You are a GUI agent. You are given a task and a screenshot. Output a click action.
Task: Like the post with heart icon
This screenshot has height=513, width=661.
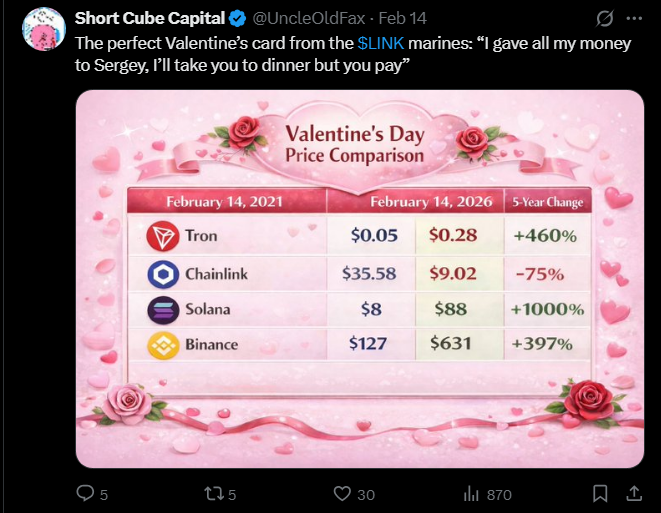pyautogui.click(x=342, y=494)
